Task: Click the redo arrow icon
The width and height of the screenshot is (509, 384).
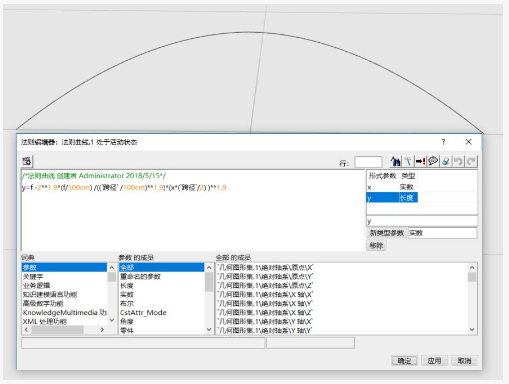Action: (471, 161)
